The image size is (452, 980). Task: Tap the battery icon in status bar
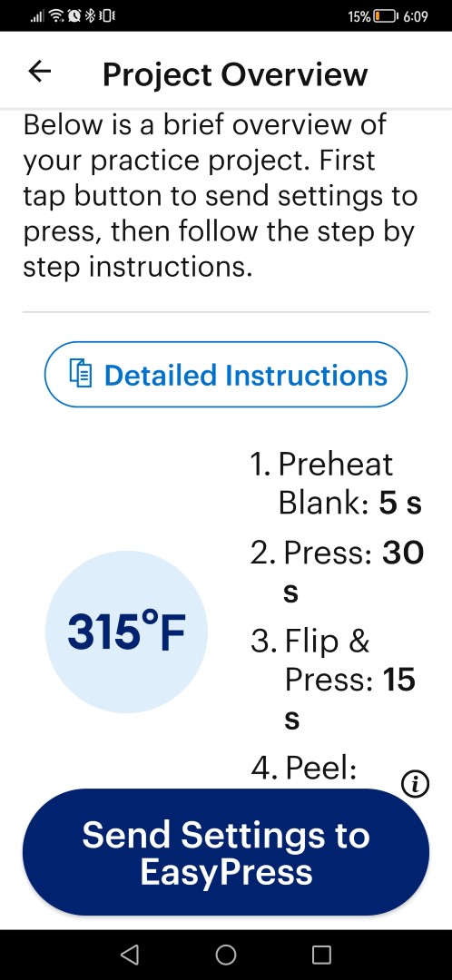[x=385, y=16]
